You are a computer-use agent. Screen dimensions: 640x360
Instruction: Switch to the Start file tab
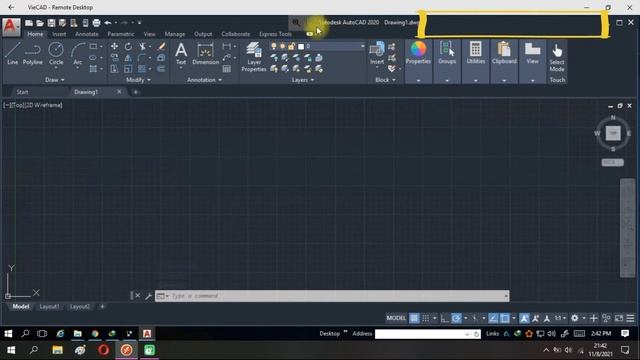22,92
